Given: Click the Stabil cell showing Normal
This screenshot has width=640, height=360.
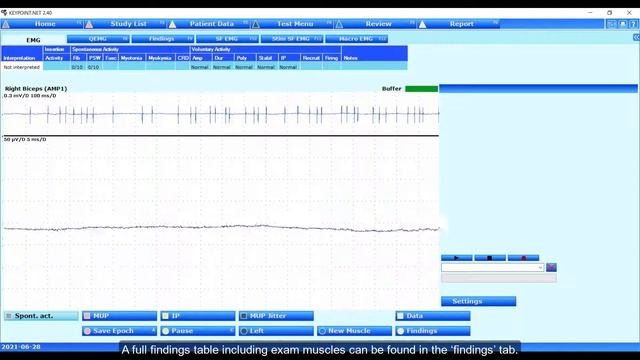Looking at the screenshot, I should click(266, 67).
